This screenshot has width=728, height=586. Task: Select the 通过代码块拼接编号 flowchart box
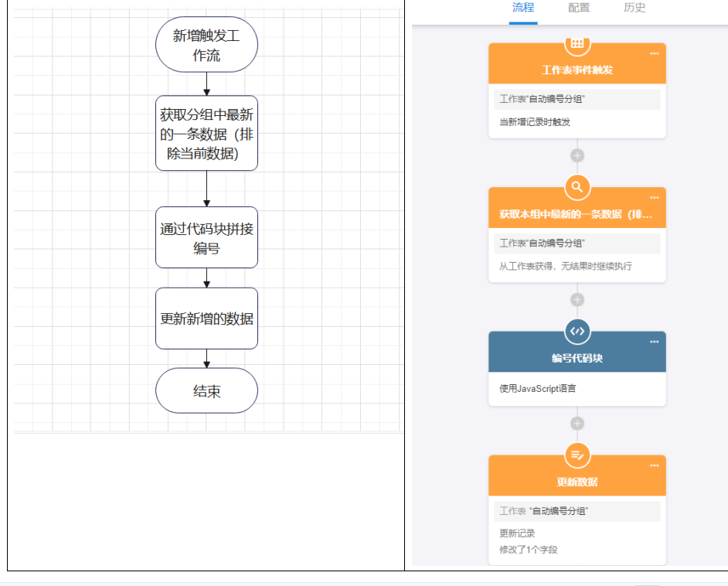(x=206, y=237)
